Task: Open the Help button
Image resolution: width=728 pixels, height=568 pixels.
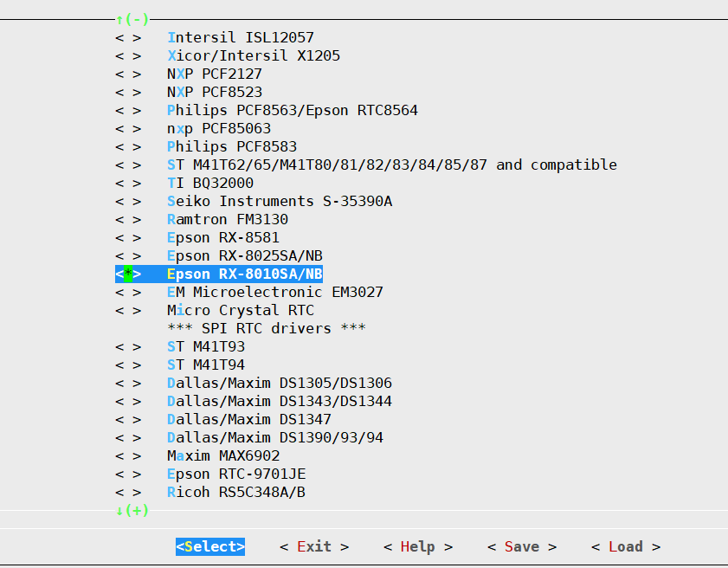Action: point(418,546)
